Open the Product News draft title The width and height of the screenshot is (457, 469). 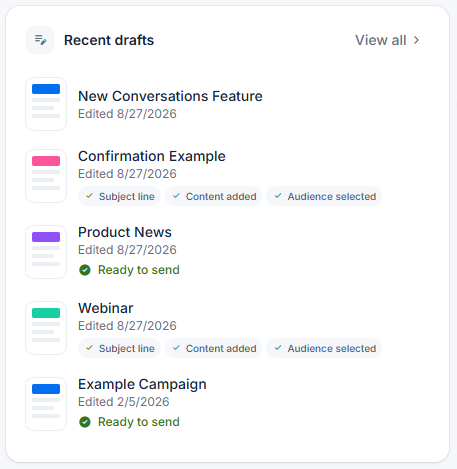click(x=125, y=232)
